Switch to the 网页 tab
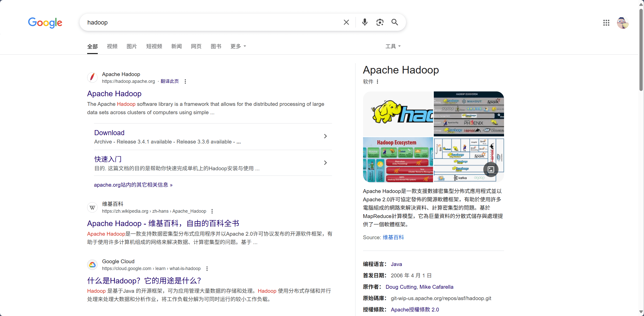The width and height of the screenshot is (644, 316). tap(196, 46)
